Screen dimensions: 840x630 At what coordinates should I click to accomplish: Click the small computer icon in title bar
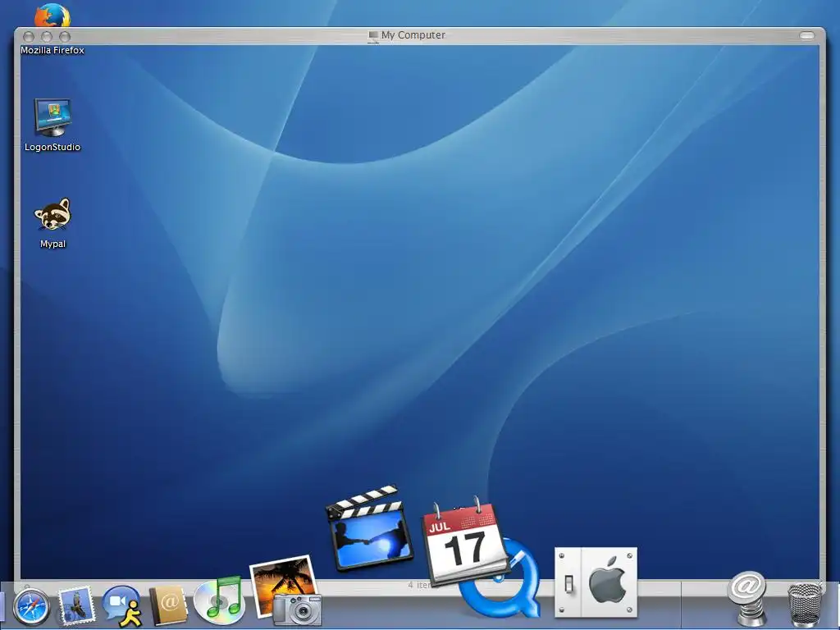pyautogui.click(x=373, y=36)
